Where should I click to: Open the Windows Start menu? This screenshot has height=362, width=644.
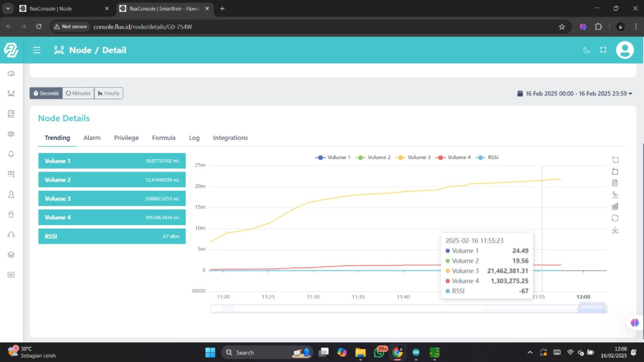point(210,352)
